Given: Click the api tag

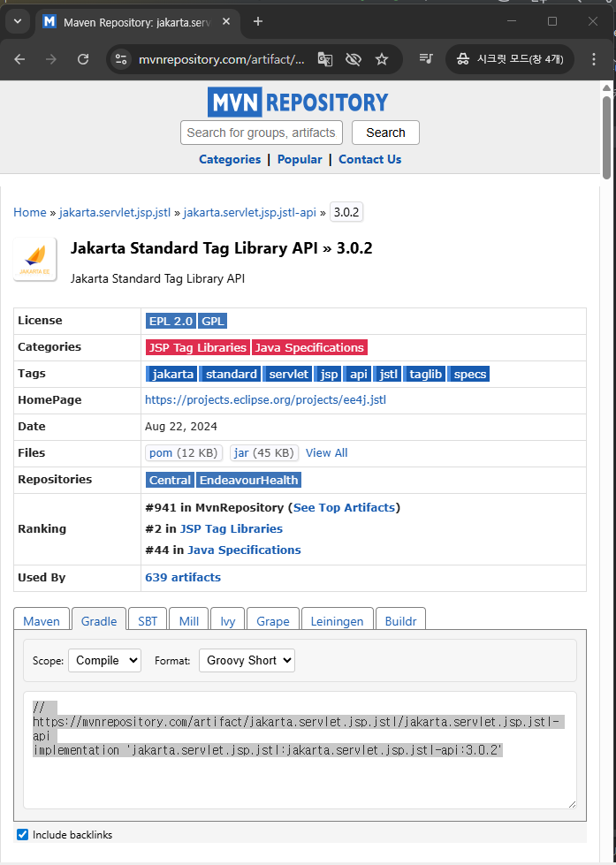Looking at the screenshot, I should [x=358, y=374].
